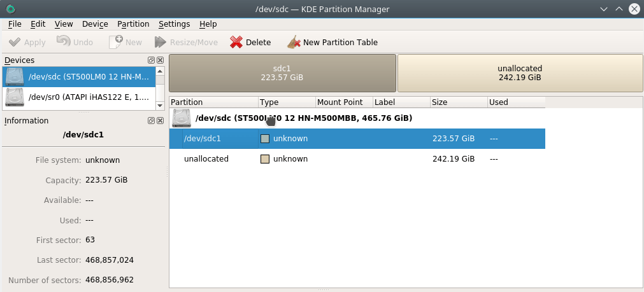Open the Partition menu

click(x=133, y=24)
